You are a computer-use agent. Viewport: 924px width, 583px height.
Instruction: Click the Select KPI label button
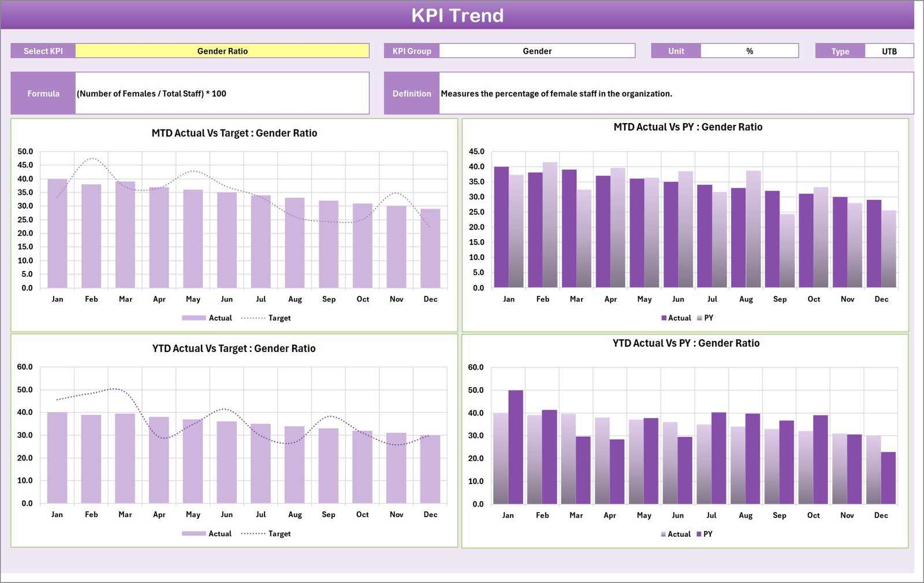coord(43,51)
